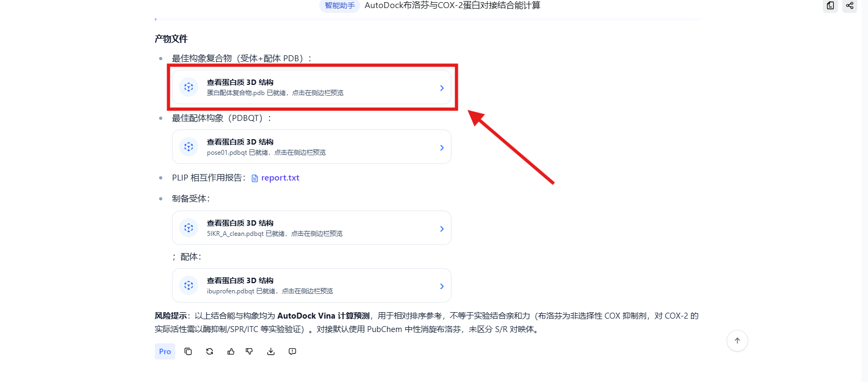Click the 3D structure icon on the 蛋白配体复合物.pdb card
The height and width of the screenshot is (382, 868).
click(189, 87)
